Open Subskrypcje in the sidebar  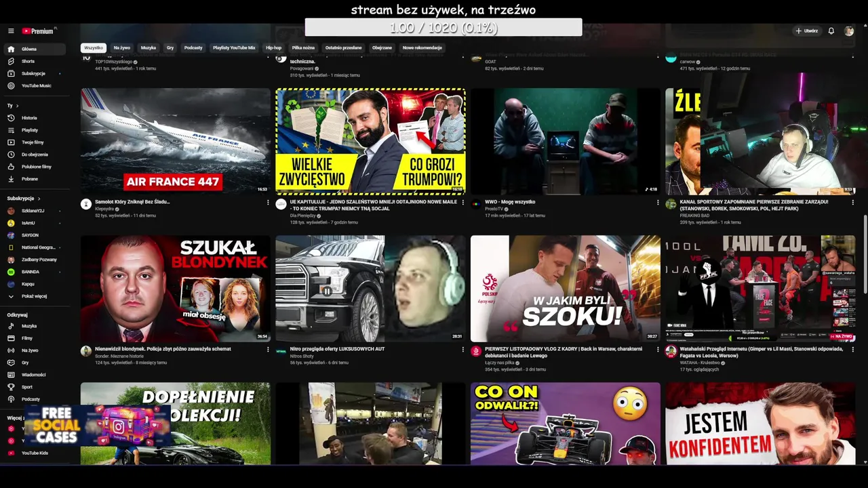tap(34, 73)
